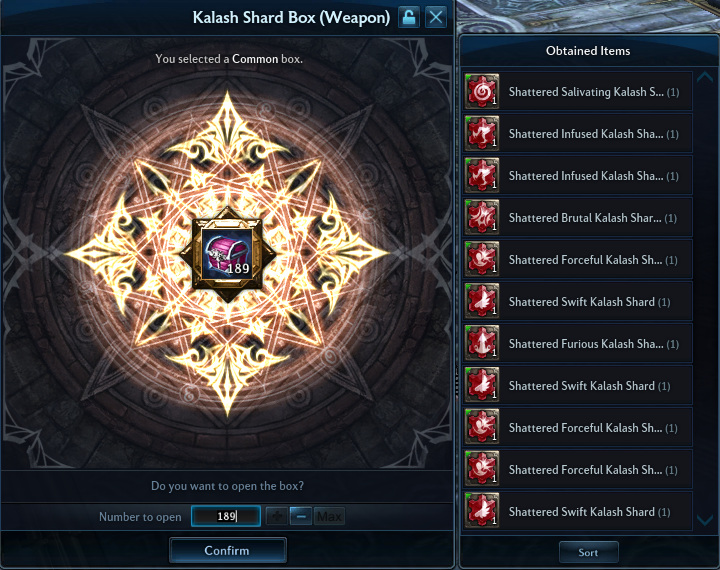The height and width of the screenshot is (570, 720).
Task: Select the second Shattered Swift Kalash Shard row
Action: (578, 385)
